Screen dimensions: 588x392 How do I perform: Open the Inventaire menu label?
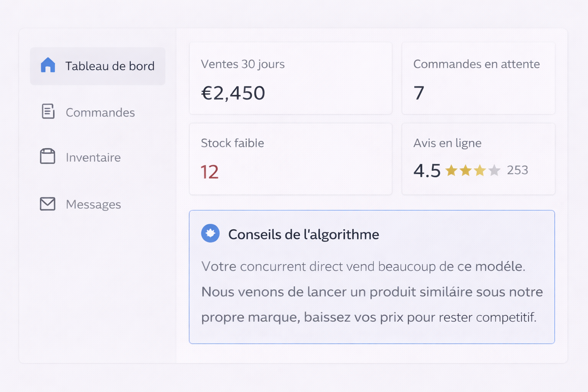[x=93, y=157]
